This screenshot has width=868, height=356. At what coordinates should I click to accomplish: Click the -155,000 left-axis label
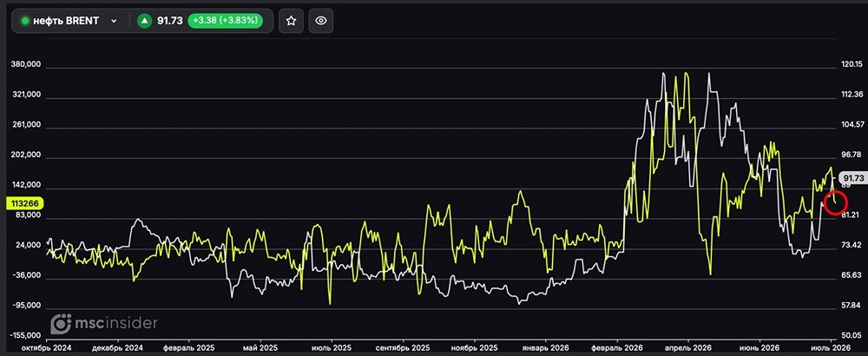25,335
